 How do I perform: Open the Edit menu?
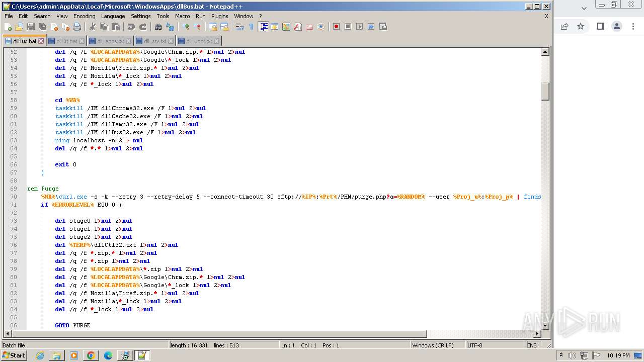(x=23, y=16)
